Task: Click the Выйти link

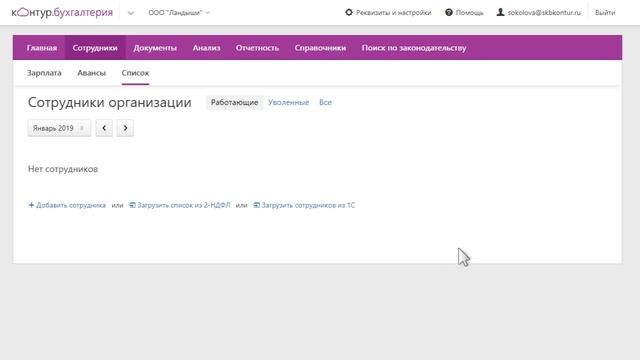Action: (x=605, y=13)
